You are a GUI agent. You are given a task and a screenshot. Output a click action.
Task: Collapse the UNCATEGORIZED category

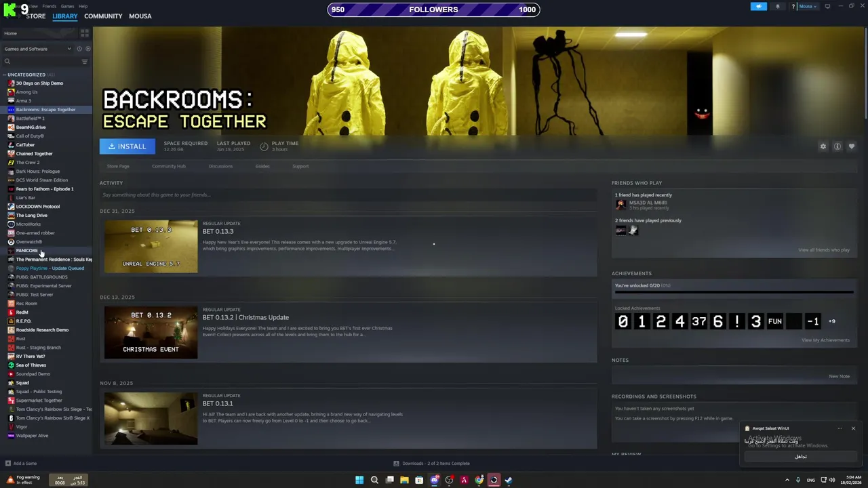click(x=26, y=75)
